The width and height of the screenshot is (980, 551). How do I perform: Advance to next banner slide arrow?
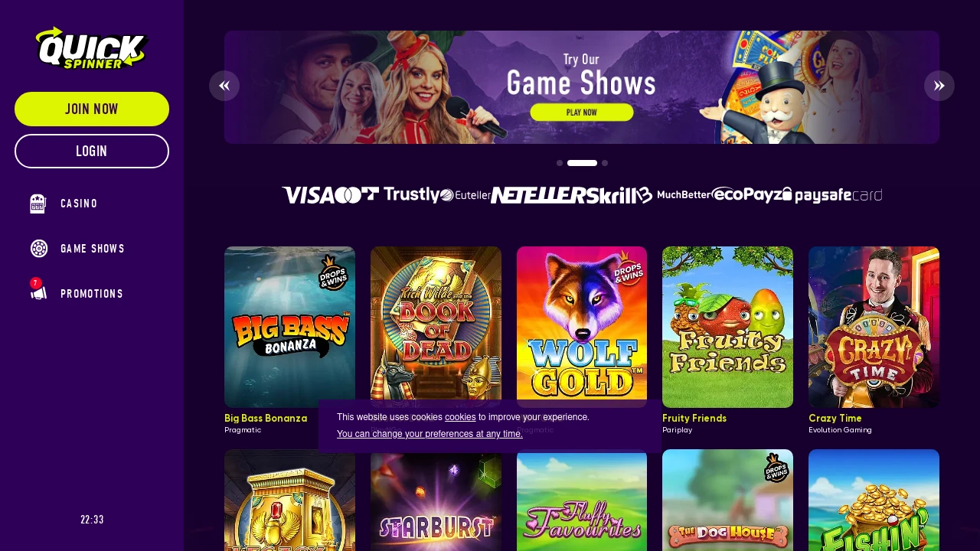(x=939, y=86)
